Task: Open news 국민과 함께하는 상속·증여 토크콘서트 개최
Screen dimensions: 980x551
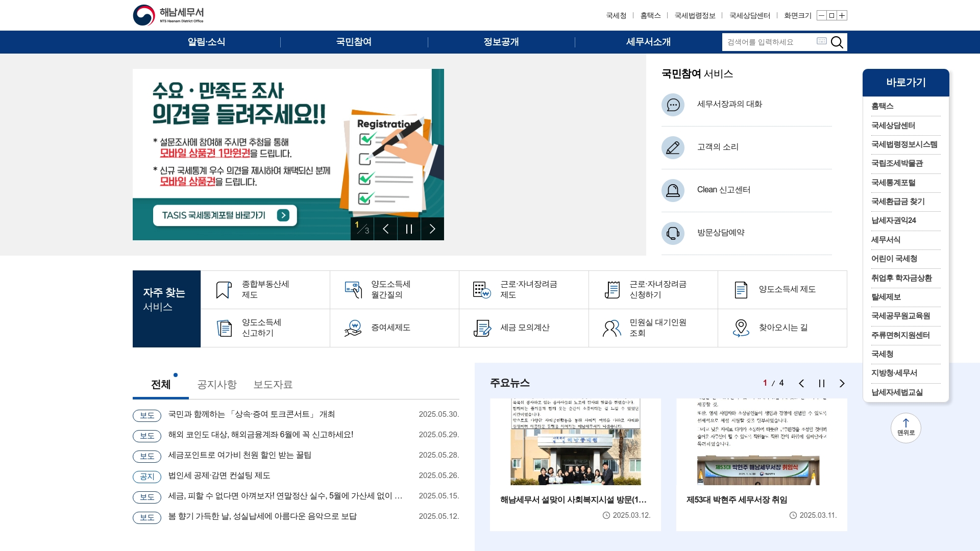Action: (252, 414)
